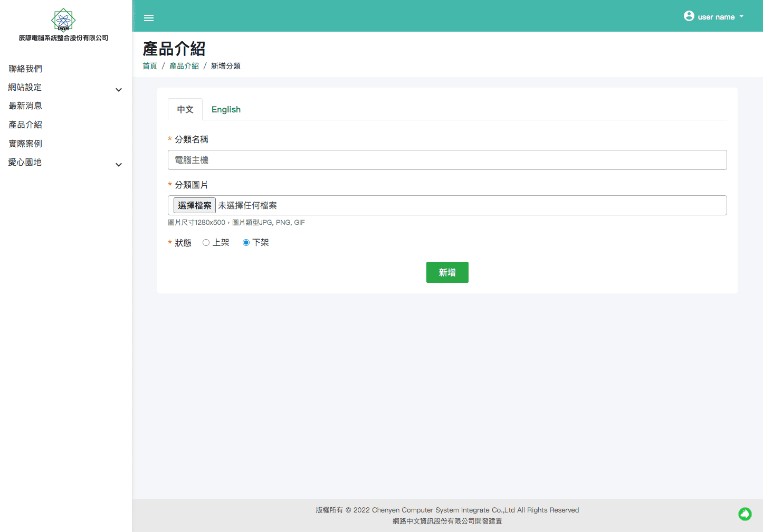Expand the 愛心園地 submenu chevron

pyautogui.click(x=119, y=165)
